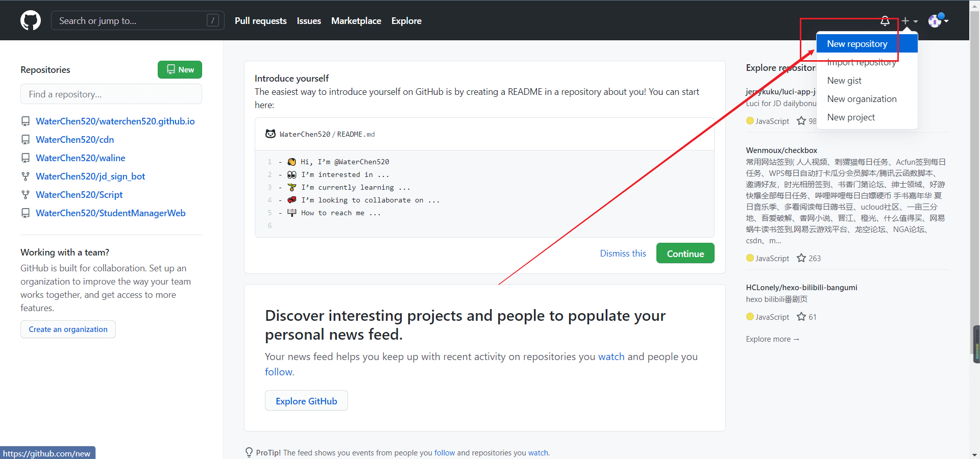Go to Marketplace
The height and width of the screenshot is (459, 980).
356,21
